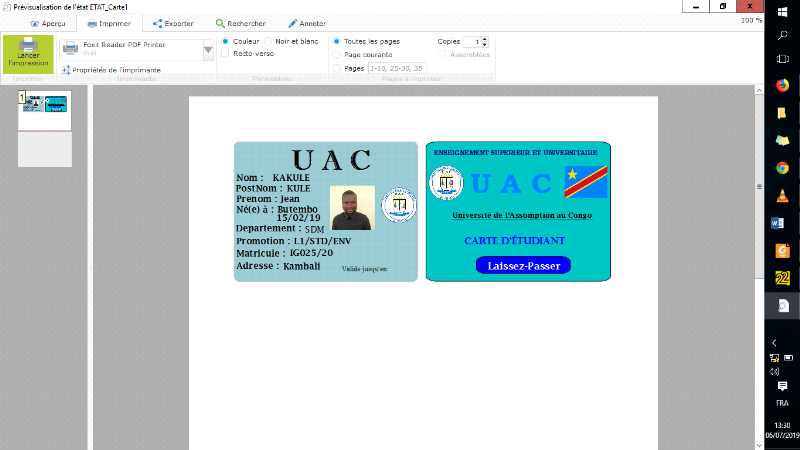This screenshot has height=450, width=800.
Task: Click the vertical scrollbar up arrow
Action: pyautogui.click(x=759, y=90)
